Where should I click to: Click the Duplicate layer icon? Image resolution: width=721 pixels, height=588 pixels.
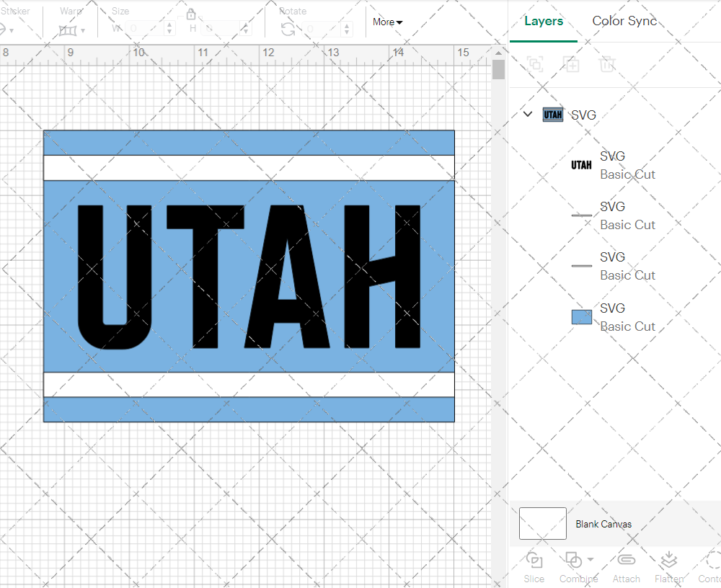(572, 64)
